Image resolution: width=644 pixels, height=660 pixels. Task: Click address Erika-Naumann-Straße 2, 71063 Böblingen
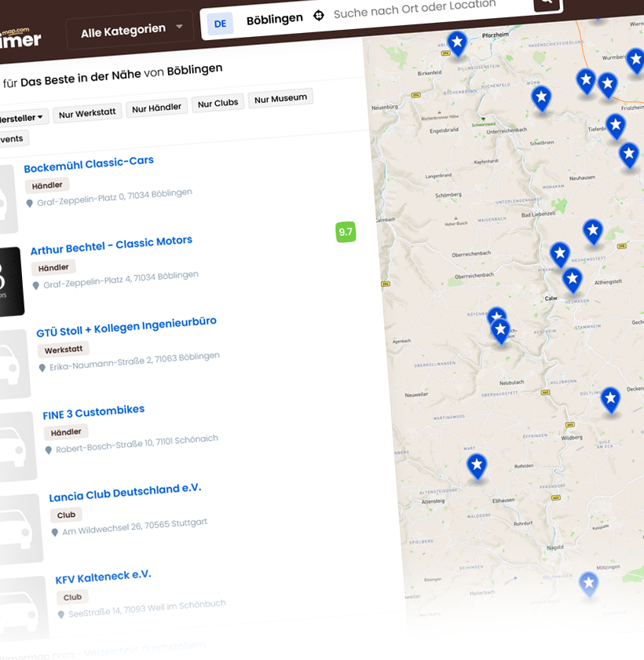click(x=134, y=361)
